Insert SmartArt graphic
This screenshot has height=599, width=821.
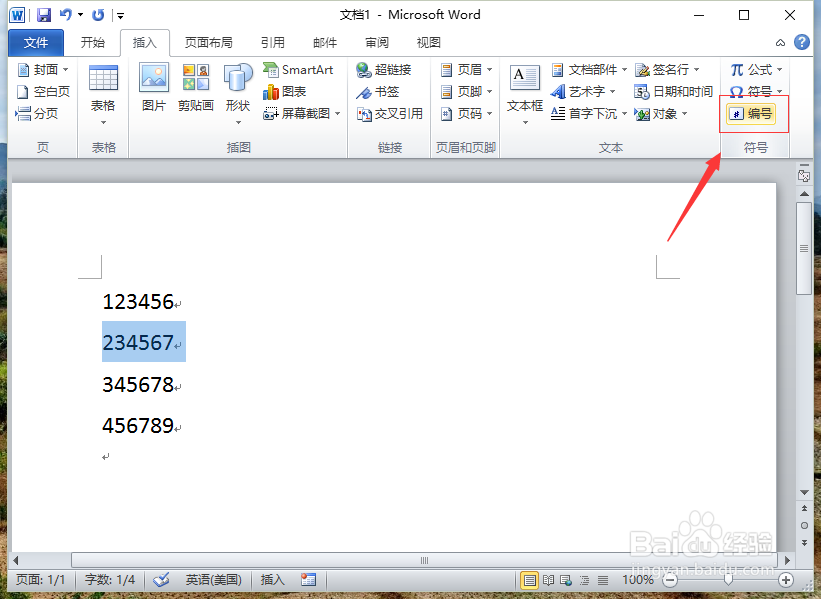pyautogui.click(x=300, y=70)
